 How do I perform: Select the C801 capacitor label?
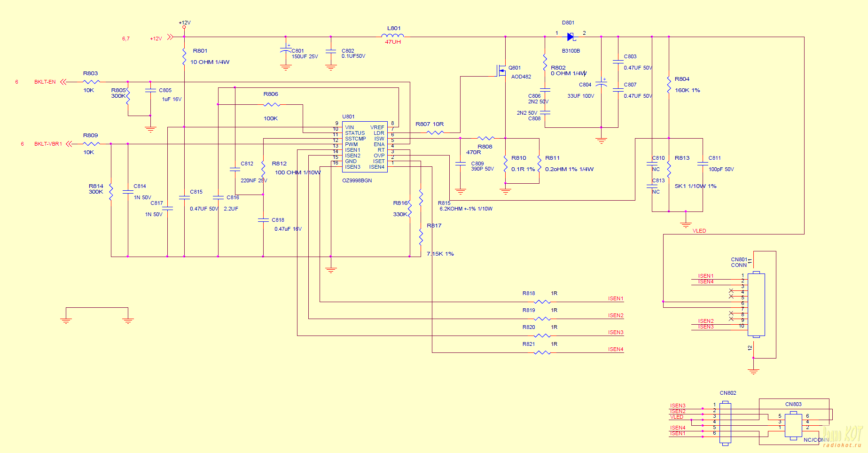[x=297, y=51]
